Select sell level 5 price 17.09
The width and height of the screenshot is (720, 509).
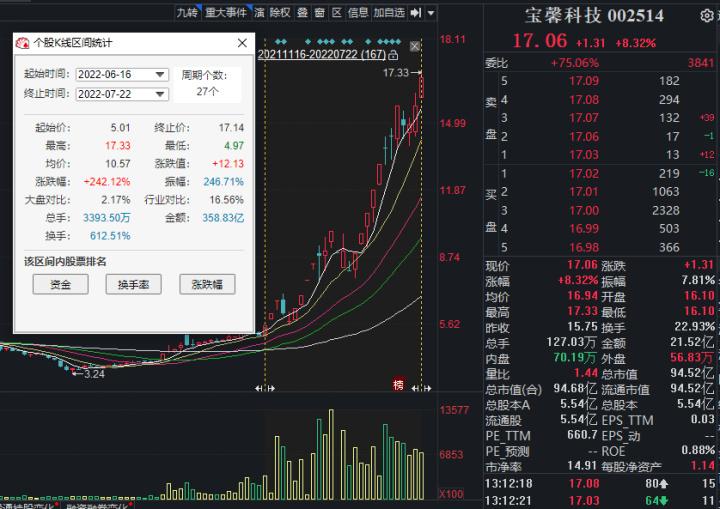point(584,81)
